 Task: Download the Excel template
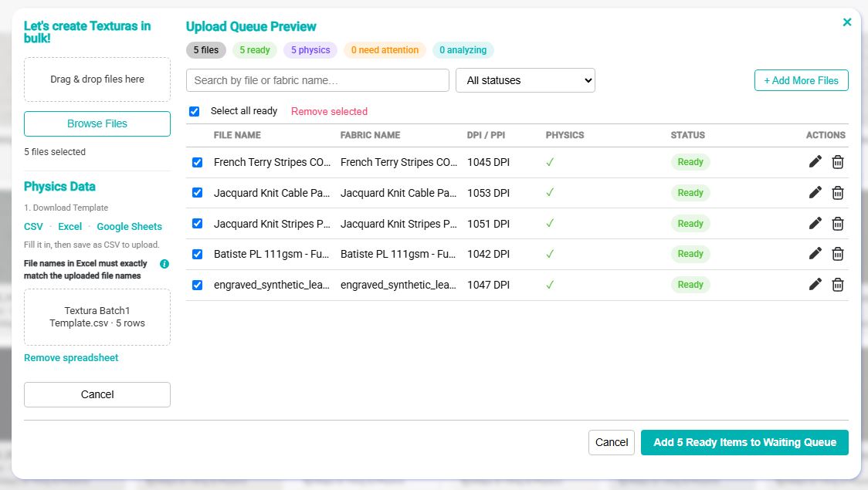[x=70, y=226]
